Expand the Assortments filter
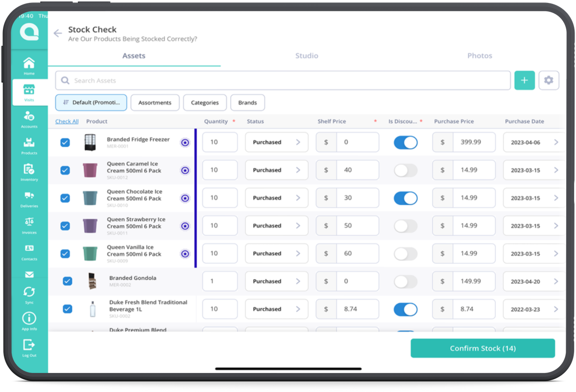Viewport: 576px width, 392px height. 155,102
